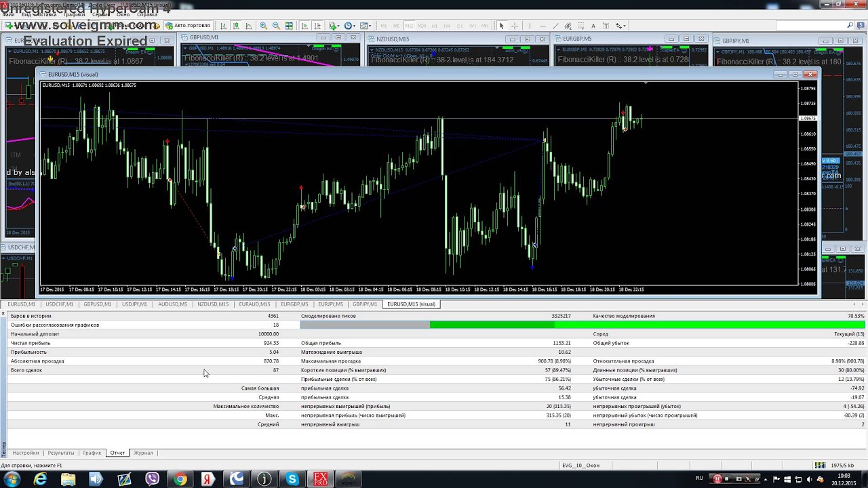Switch to line chart display
Viewport: 868px width, 488px height.
pyautogui.click(x=249, y=26)
